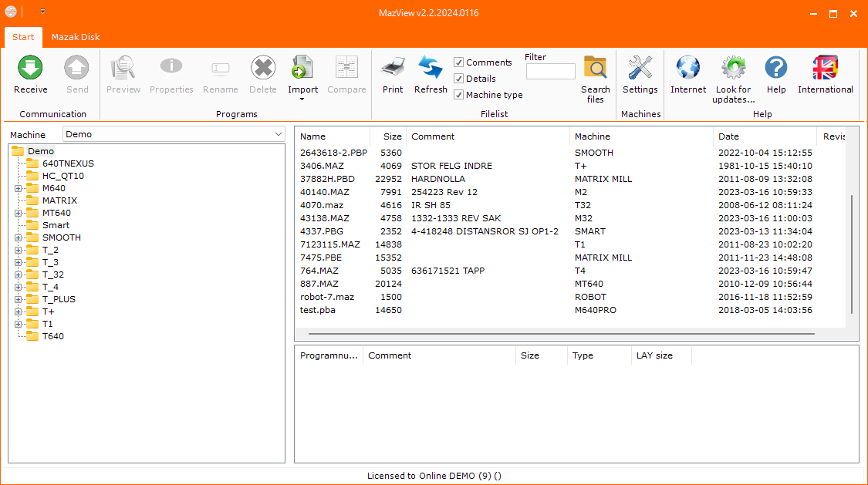This screenshot has width=868, height=485.
Task: Click the LAY size column header
Action: tap(661, 355)
